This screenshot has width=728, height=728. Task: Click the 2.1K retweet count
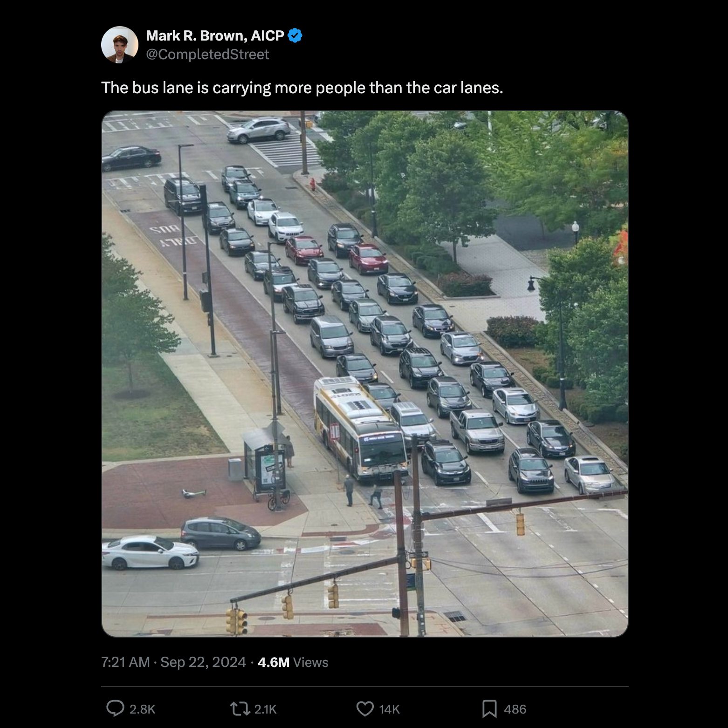tap(266, 709)
